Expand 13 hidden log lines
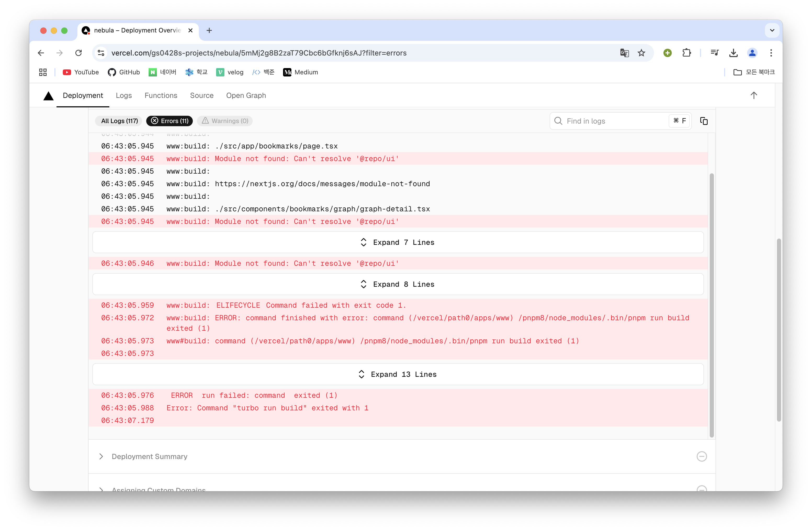This screenshot has height=530, width=812. [398, 374]
